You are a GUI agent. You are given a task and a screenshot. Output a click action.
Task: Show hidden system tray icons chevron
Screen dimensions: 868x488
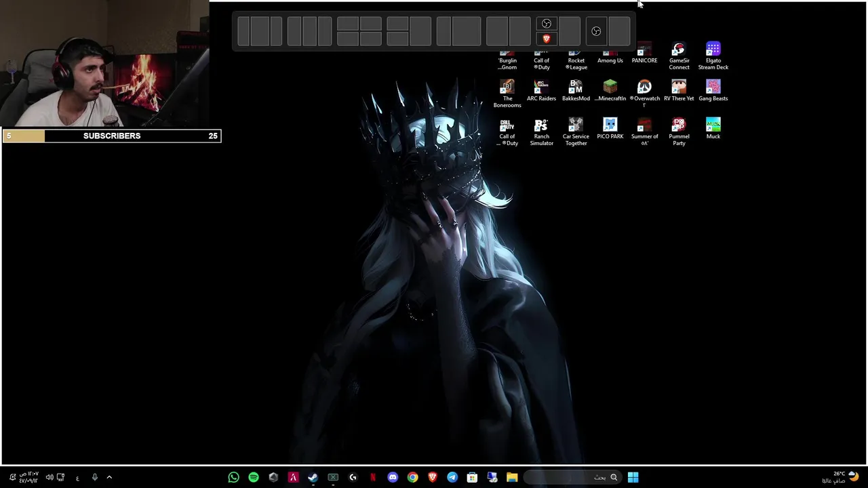coord(109,477)
